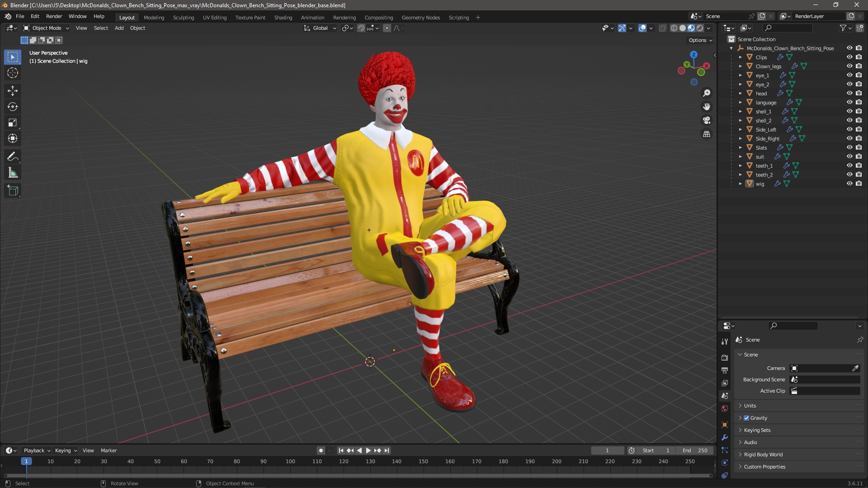Open the Output properties tab icon
This screenshot has width=868, height=488.
725,370
